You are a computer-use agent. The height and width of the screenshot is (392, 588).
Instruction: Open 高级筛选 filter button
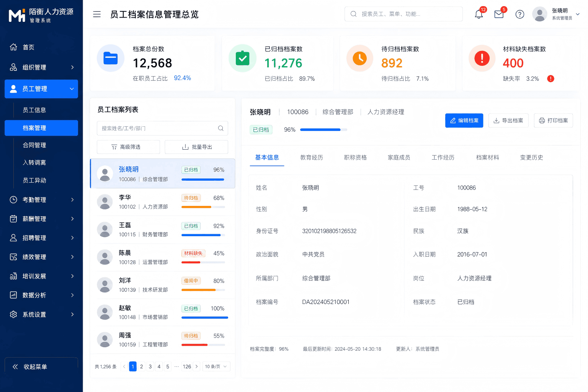click(128, 147)
